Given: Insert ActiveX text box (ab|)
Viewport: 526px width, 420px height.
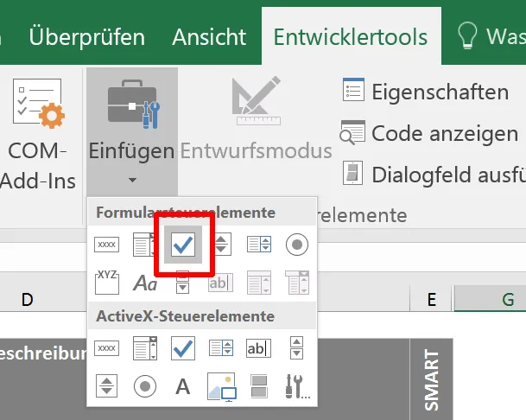Looking at the screenshot, I should click(x=258, y=348).
